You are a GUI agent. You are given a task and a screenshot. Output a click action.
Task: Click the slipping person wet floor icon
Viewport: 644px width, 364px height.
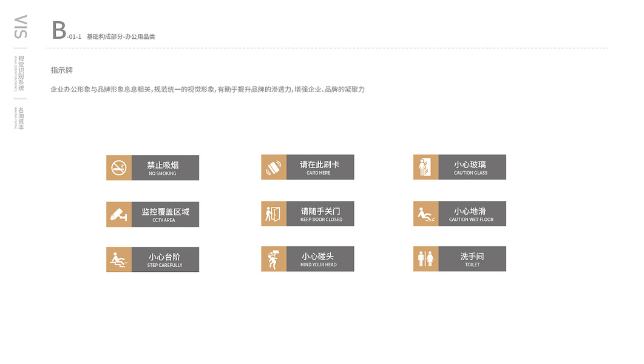(425, 214)
